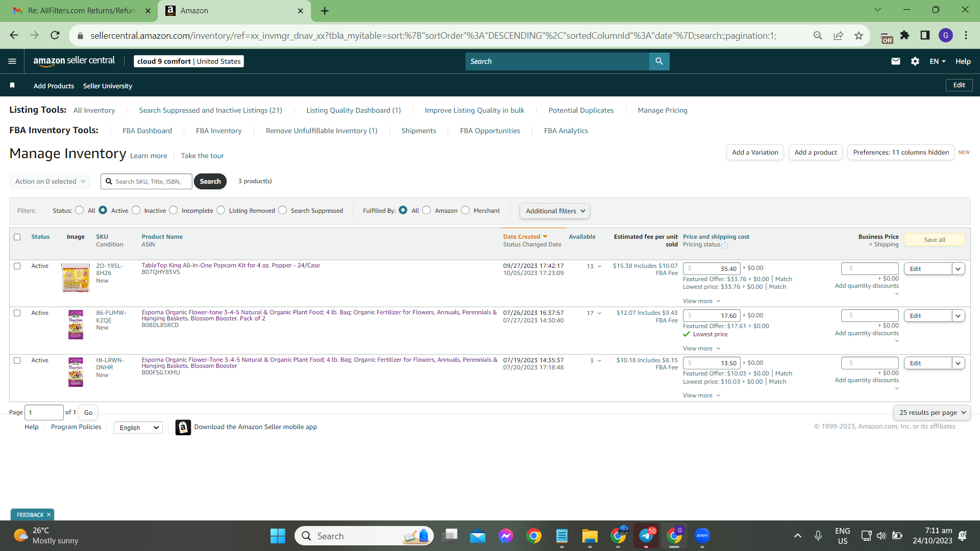980x551 pixels.
Task: Bookmark this page with the star icon
Action: click(x=859, y=35)
